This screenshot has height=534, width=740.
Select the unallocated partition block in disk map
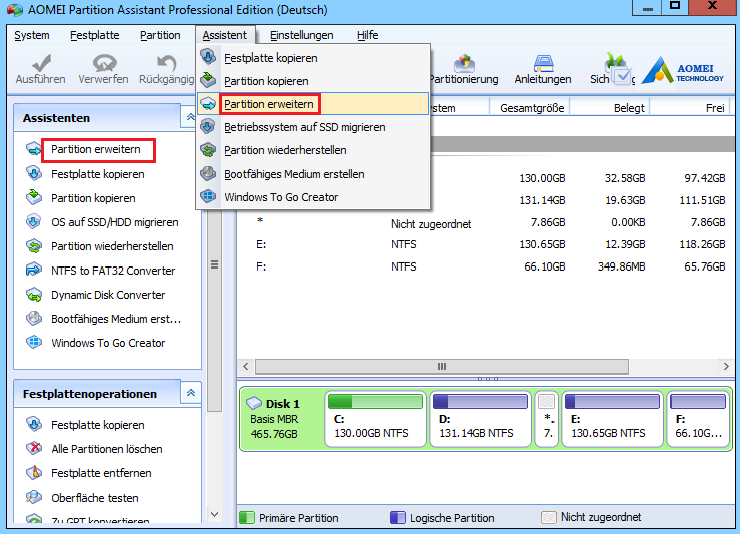(x=547, y=418)
